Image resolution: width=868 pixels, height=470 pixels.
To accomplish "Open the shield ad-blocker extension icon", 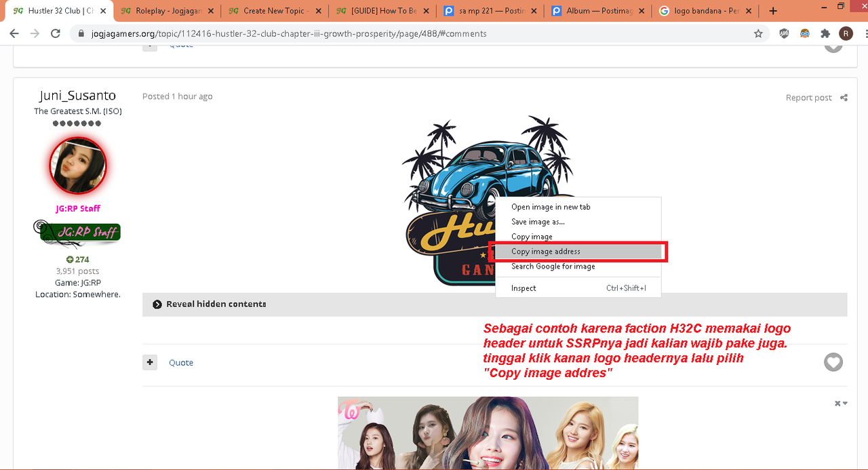I will click(x=785, y=33).
